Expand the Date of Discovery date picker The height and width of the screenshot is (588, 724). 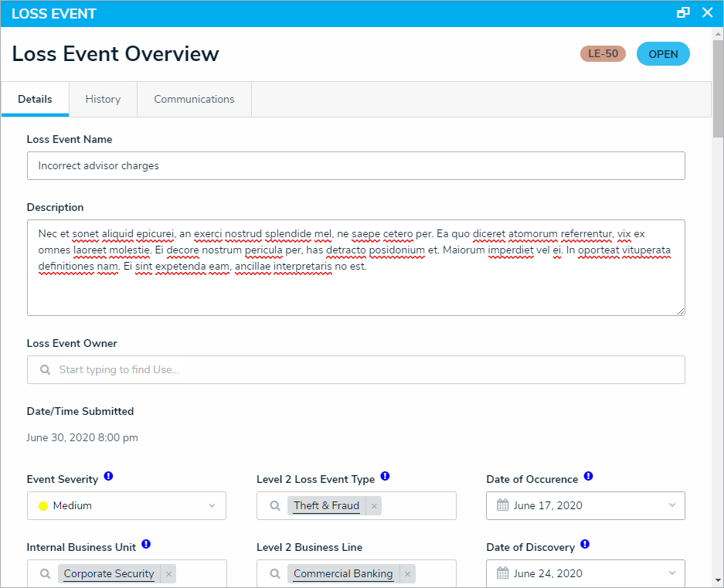pos(586,574)
